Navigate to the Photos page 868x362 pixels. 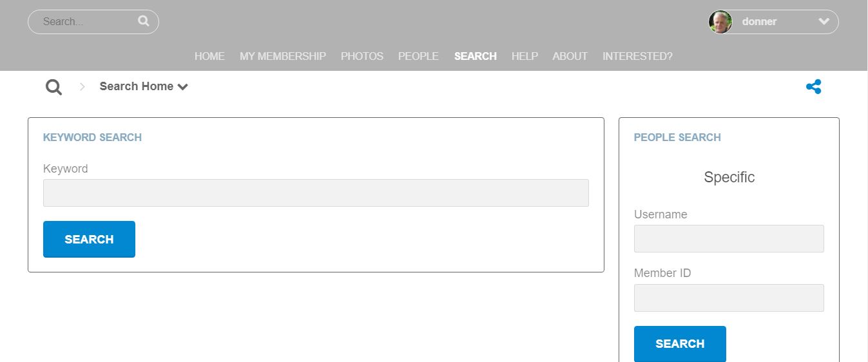tap(362, 56)
